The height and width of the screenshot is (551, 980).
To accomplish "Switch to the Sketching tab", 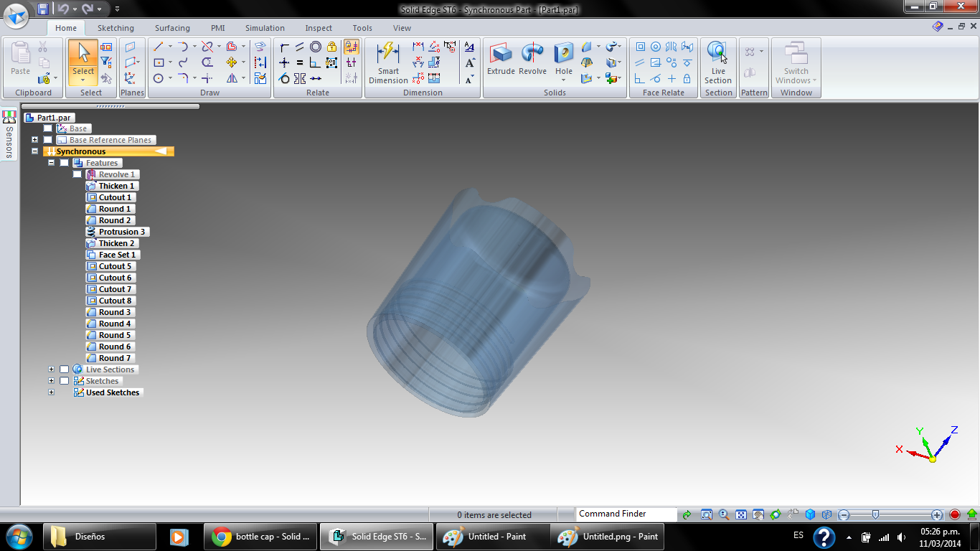I will point(116,28).
